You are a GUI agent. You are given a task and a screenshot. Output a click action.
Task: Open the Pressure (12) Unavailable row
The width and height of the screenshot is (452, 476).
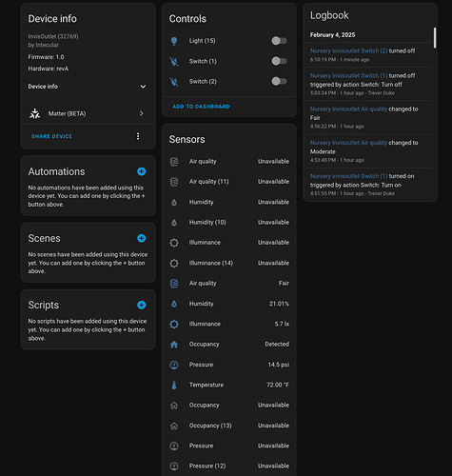pos(229,466)
